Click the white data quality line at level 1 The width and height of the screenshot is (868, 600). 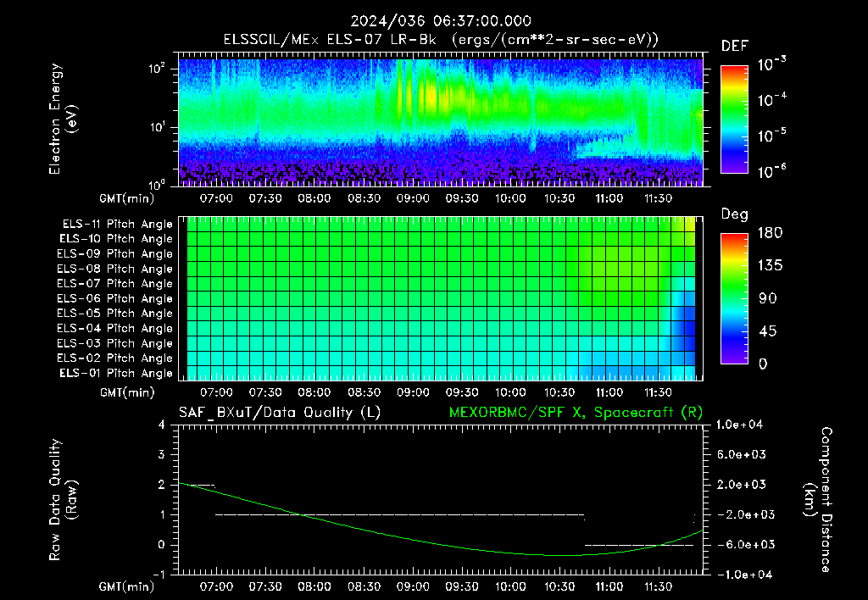[x=400, y=514]
